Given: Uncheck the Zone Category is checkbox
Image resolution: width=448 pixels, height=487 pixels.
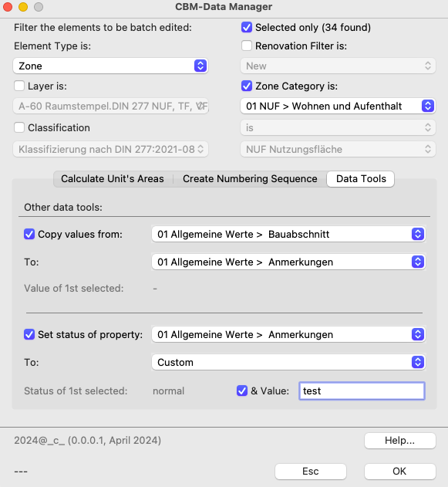Looking at the screenshot, I should coord(247,86).
